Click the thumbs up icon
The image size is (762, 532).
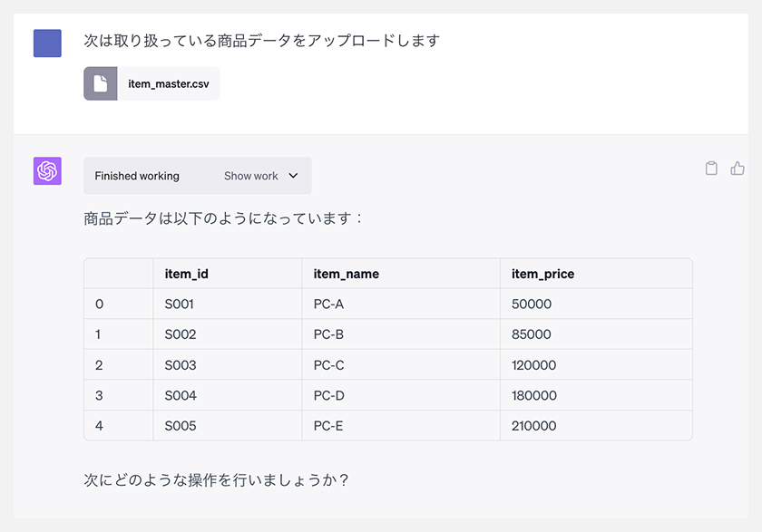click(738, 168)
